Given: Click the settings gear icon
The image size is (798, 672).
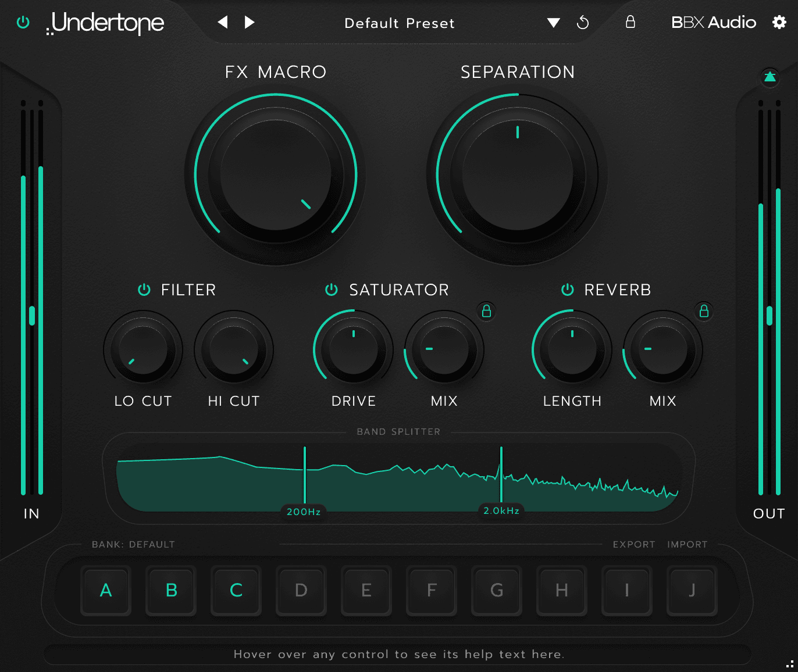Looking at the screenshot, I should point(779,23).
